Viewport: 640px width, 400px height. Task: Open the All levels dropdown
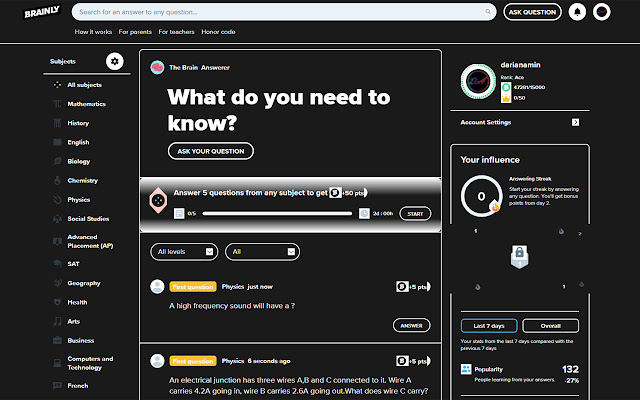coord(184,251)
